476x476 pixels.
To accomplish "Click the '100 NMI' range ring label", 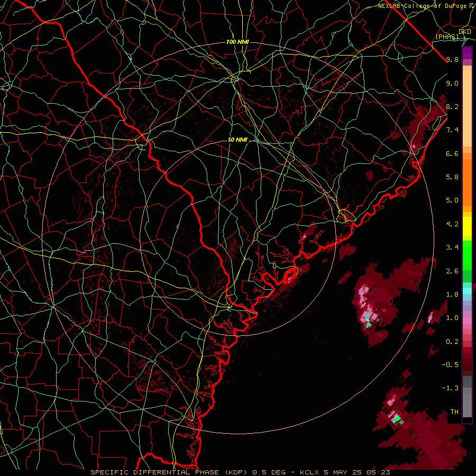I will click(237, 42).
